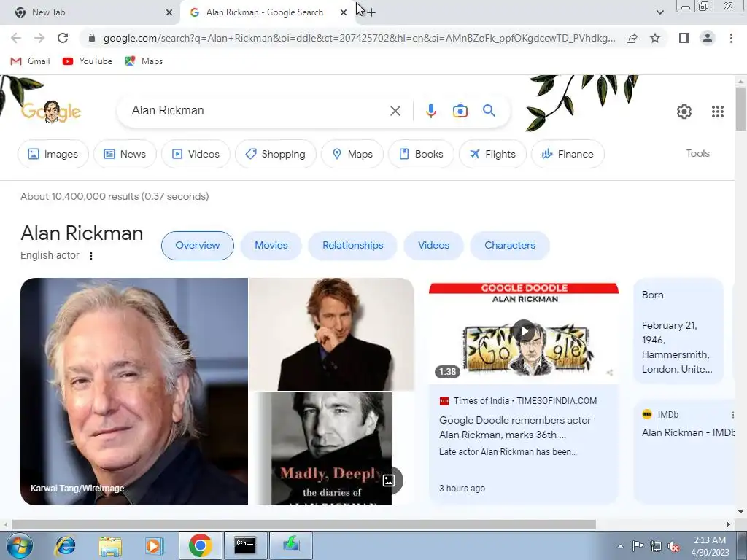This screenshot has height=560, width=747.
Task: Click into the Alan Rickman search field
Action: [258, 111]
